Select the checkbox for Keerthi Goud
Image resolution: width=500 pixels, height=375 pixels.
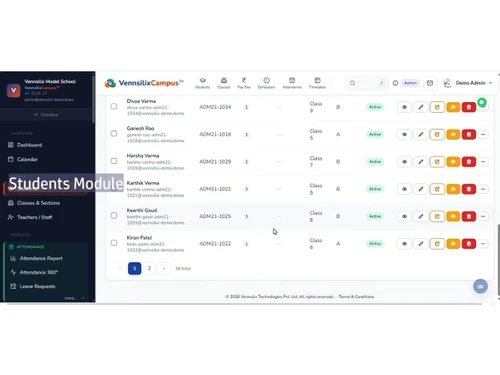(x=114, y=216)
